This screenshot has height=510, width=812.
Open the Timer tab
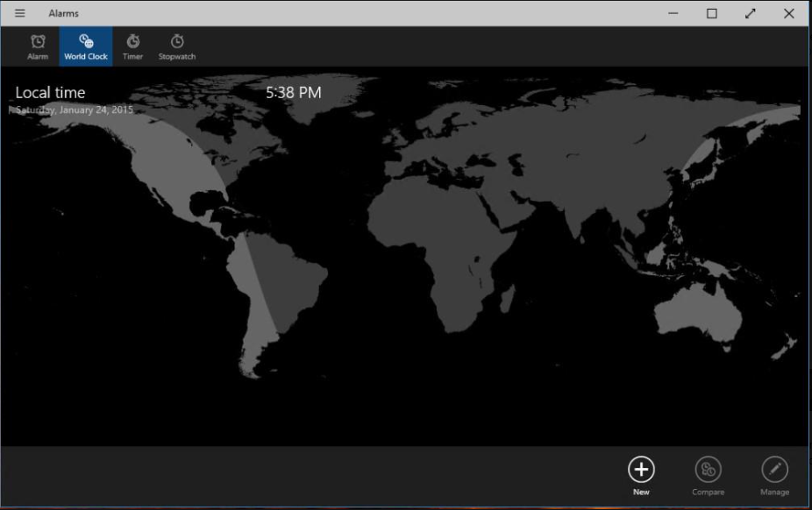point(132,46)
